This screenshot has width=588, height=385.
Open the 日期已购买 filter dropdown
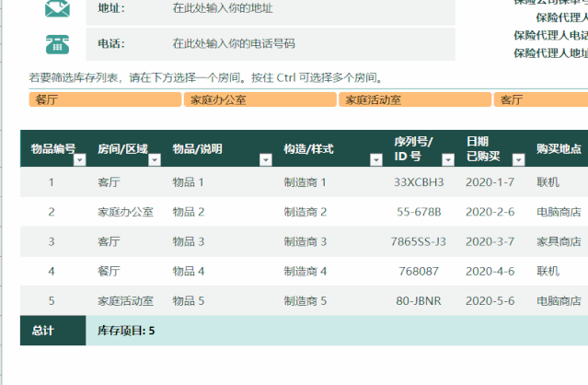point(516,160)
